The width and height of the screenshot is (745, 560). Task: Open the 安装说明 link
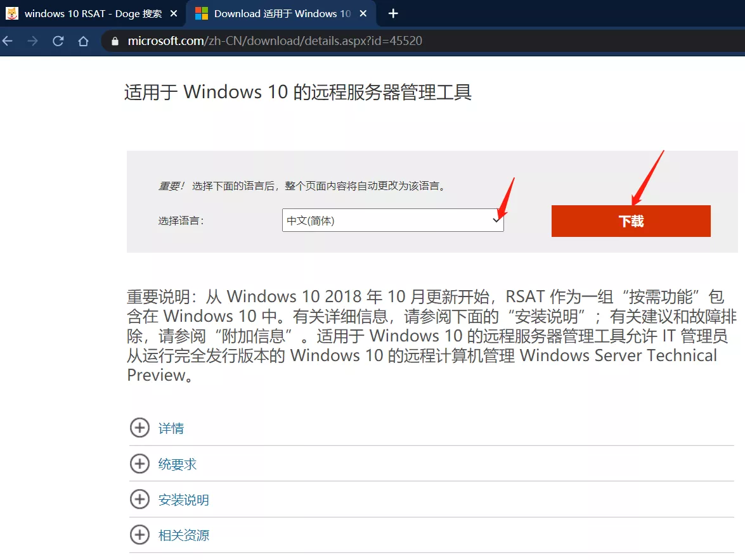pyautogui.click(x=183, y=500)
